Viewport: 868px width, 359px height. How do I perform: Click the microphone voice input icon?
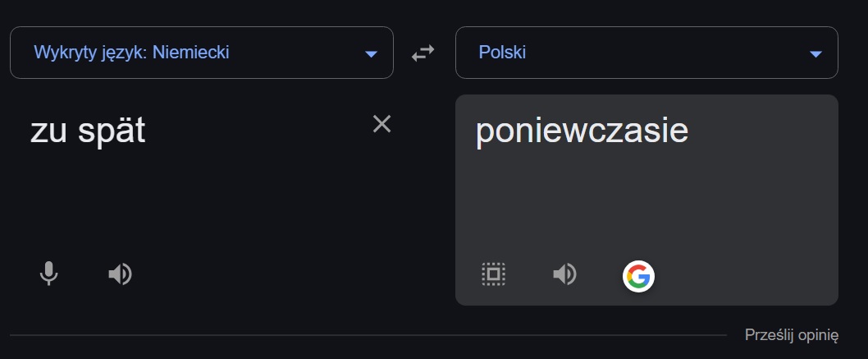tap(49, 274)
